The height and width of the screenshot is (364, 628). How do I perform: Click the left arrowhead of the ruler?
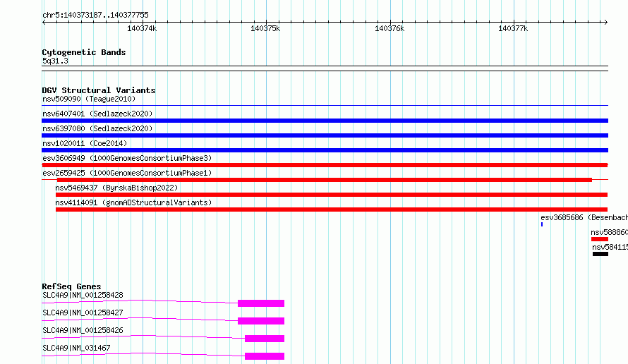44,22
